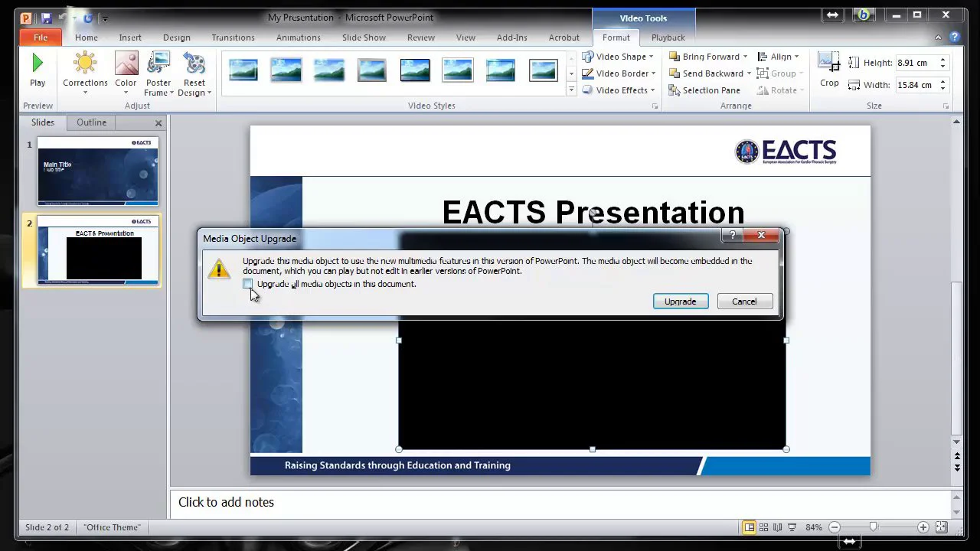Screen dimensions: 980x551
Task: Minimize the ribbon with the caret icon
Action: [x=939, y=37]
